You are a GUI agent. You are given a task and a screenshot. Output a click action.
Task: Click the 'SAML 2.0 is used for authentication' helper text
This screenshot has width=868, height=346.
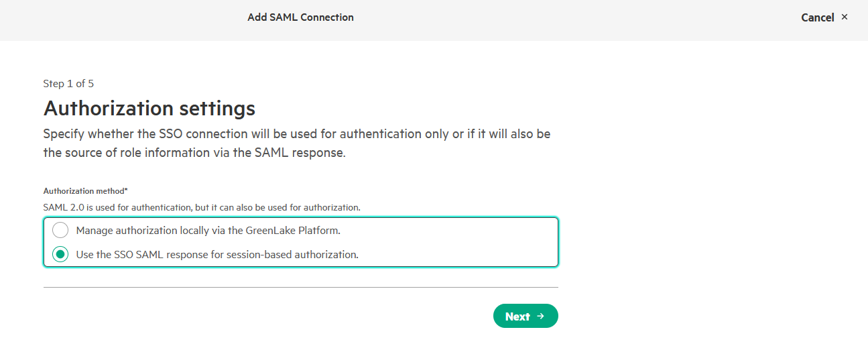click(202, 207)
